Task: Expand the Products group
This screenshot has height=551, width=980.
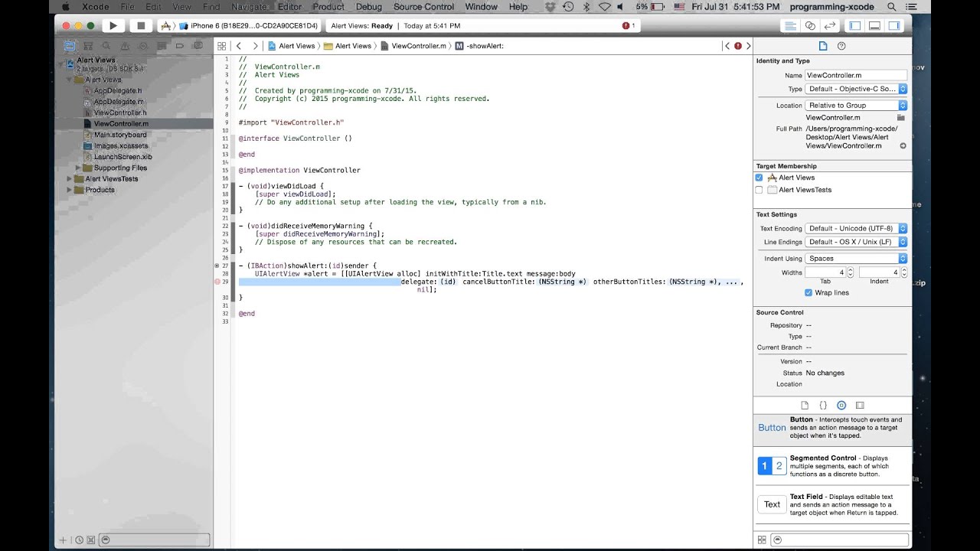Action: (70, 190)
